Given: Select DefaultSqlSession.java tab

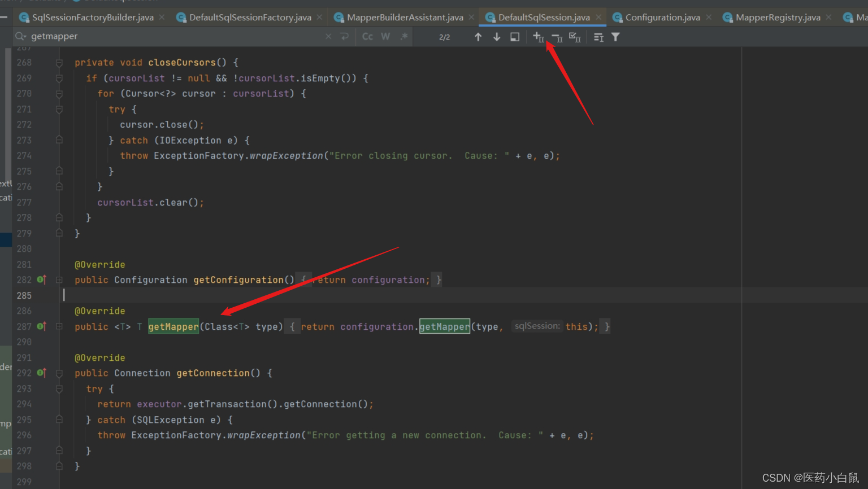Looking at the screenshot, I should click(544, 18).
